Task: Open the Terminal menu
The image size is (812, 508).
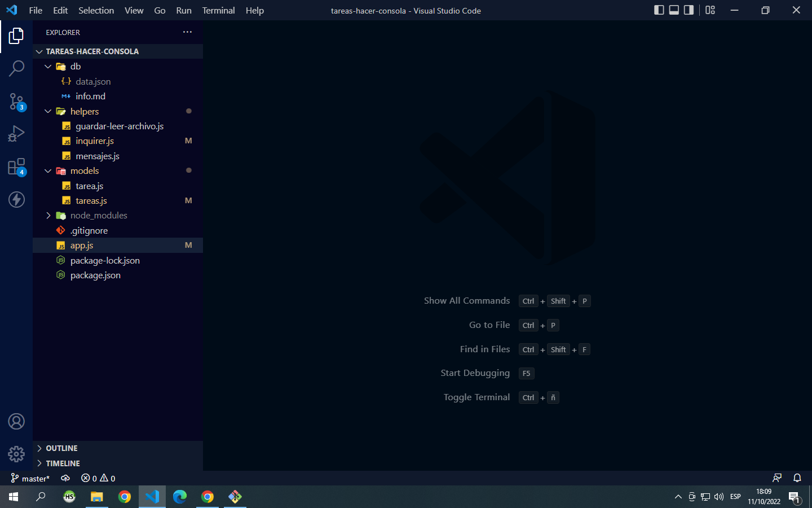Action: coord(218,10)
